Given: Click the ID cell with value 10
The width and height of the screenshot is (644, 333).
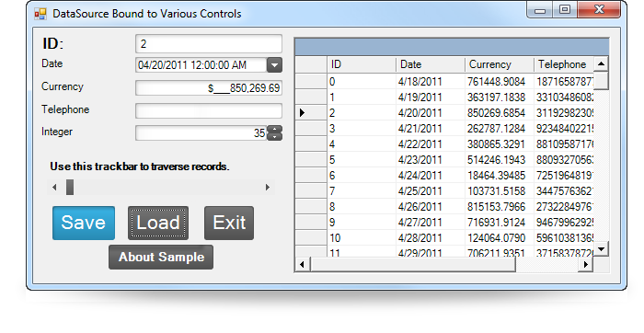Looking at the screenshot, I should pyautogui.click(x=362, y=237).
